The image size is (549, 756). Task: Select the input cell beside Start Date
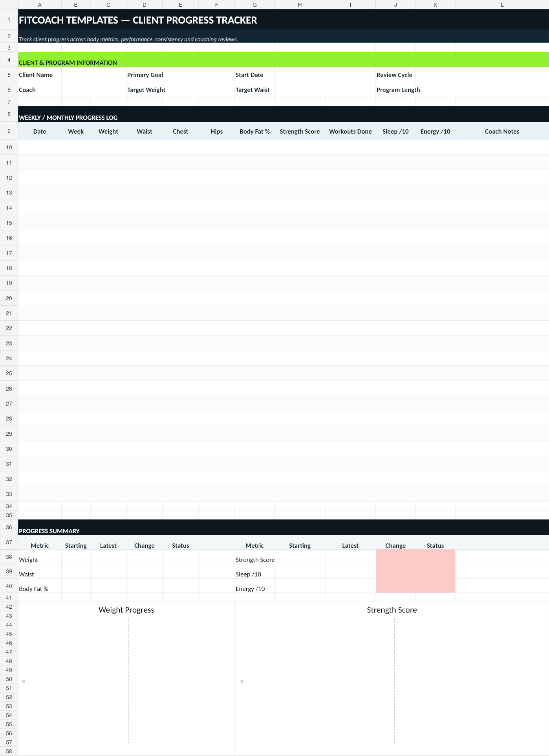tap(325, 75)
